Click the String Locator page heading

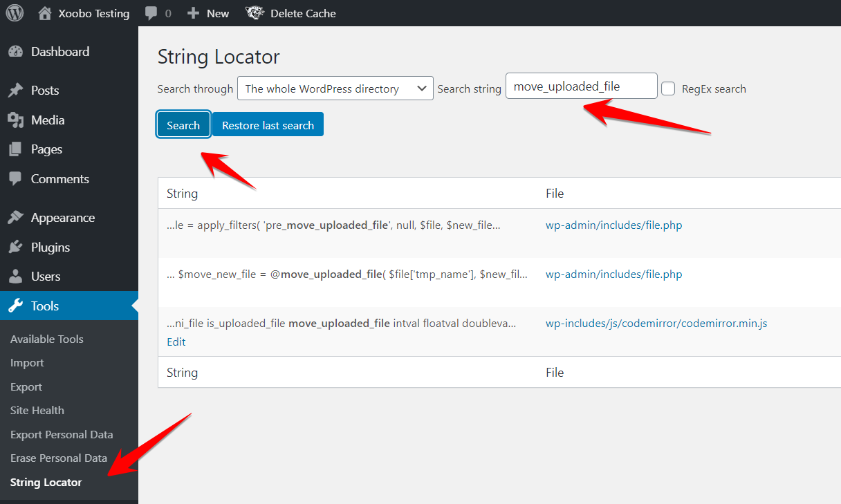[x=219, y=57]
